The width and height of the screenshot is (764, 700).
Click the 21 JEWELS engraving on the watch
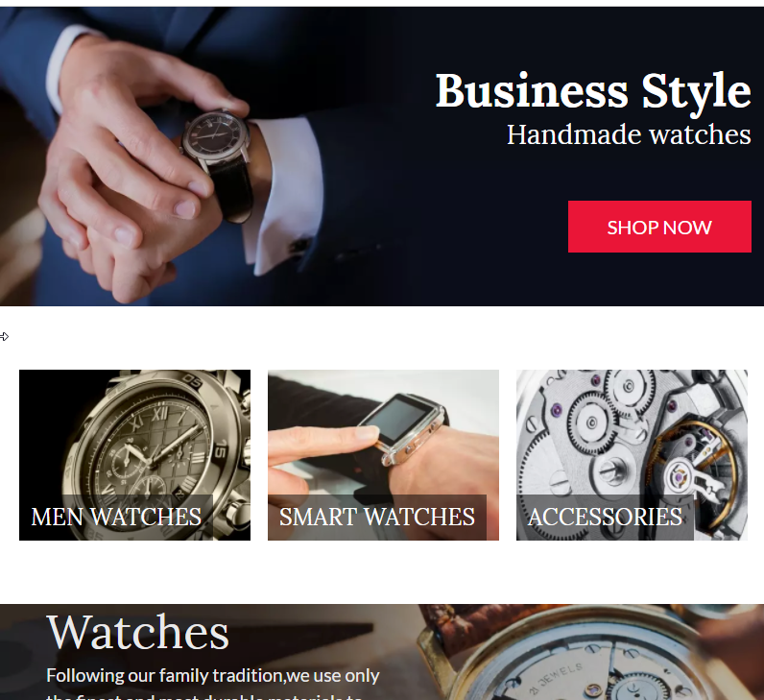pos(556,678)
